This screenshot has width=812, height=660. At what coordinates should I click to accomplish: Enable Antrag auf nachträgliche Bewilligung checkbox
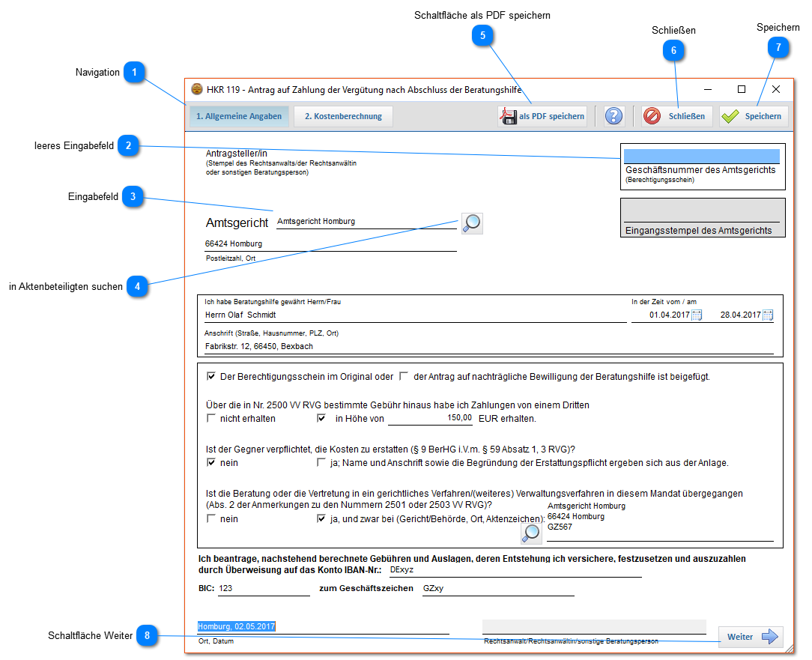[405, 376]
